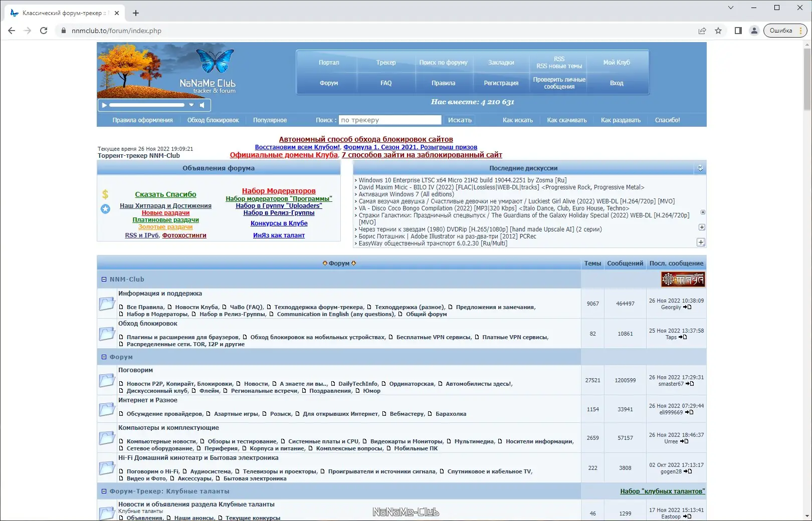Collapse Форум-Трекер: Клубные таланты category

point(104,491)
